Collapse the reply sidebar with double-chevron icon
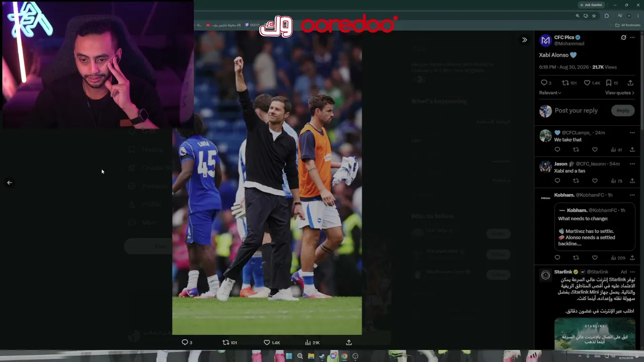This screenshot has width=644, height=362. pyautogui.click(x=524, y=40)
